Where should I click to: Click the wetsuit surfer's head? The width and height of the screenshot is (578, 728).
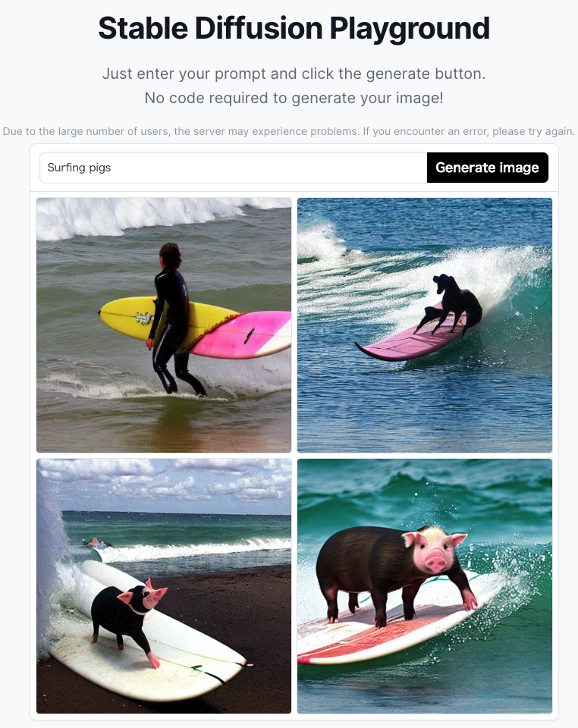[x=170, y=256]
